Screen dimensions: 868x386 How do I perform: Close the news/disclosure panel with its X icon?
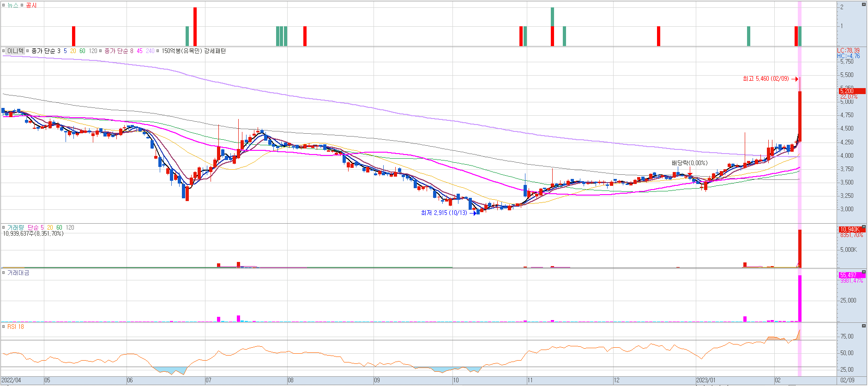coord(863,4)
